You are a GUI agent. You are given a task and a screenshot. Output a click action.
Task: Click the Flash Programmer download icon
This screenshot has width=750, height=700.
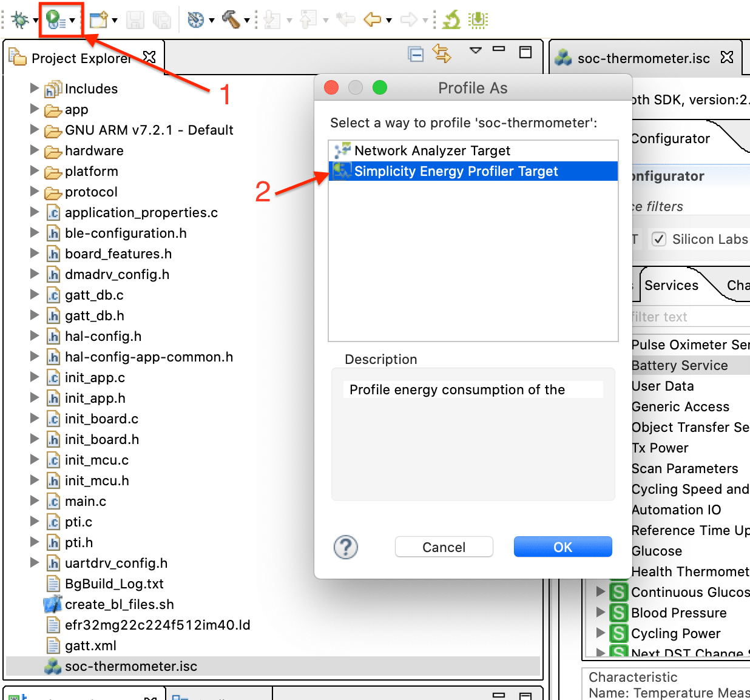pos(478,19)
